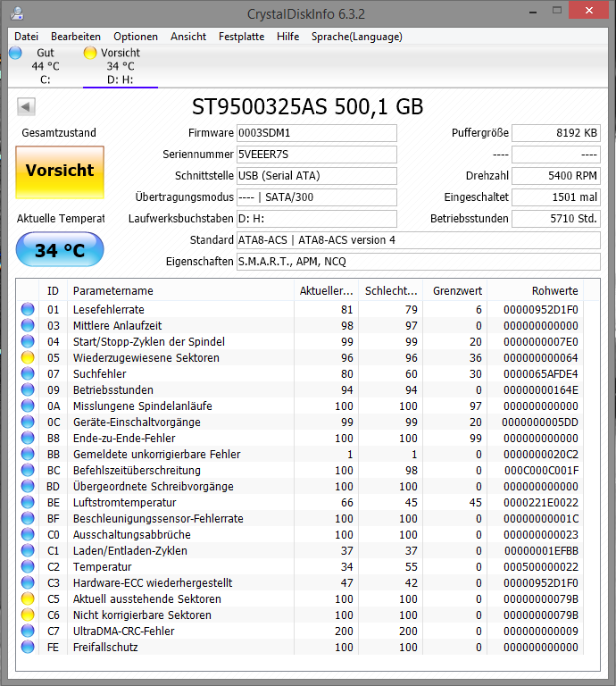Click blue status icon for FE Freifallschutz
The image size is (616, 686).
[28, 647]
